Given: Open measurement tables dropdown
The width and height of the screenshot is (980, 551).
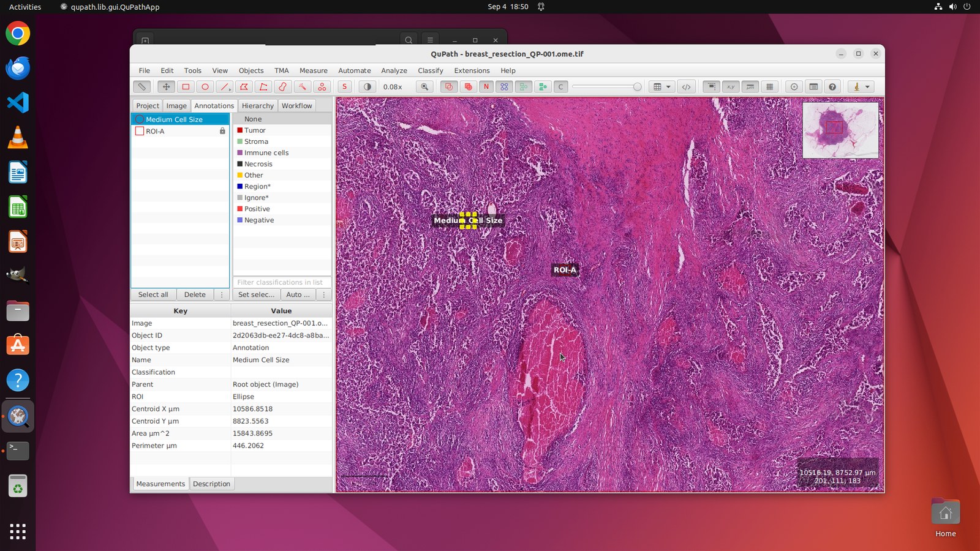Looking at the screenshot, I should click(x=662, y=87).
